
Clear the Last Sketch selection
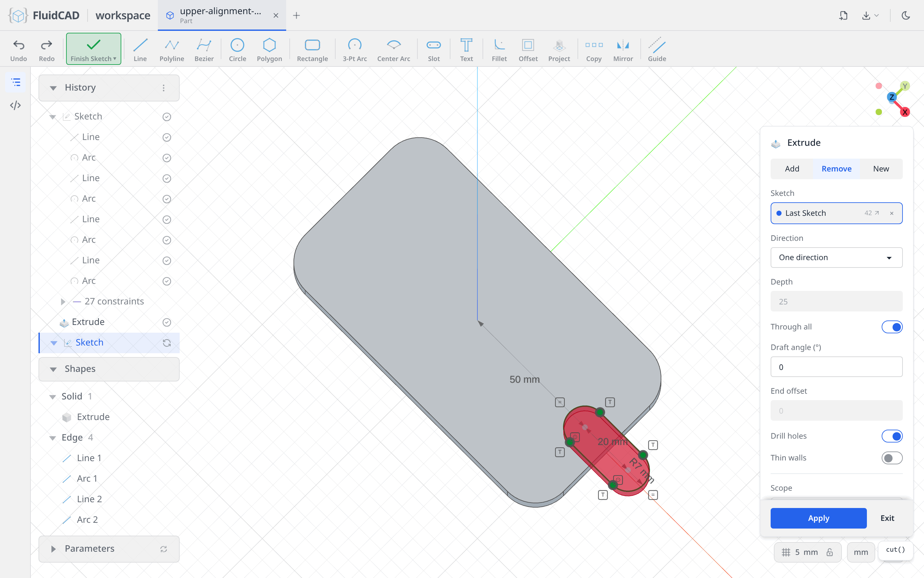(x=892, y=213)
